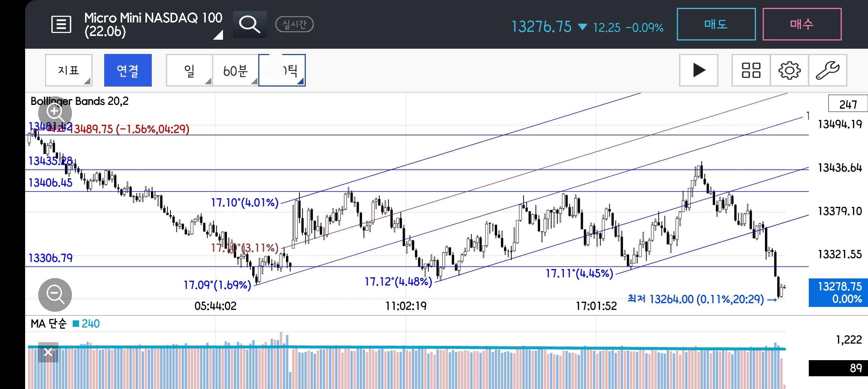
Task: Open the drawing tools wrench icon
Action: (x=828, y=70)
